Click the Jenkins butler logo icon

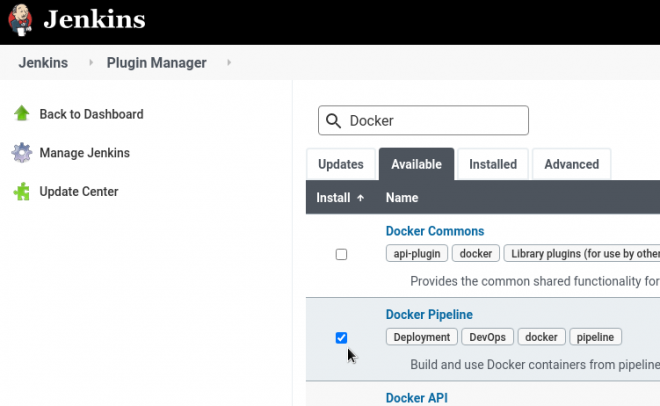[x=22, y=21]
